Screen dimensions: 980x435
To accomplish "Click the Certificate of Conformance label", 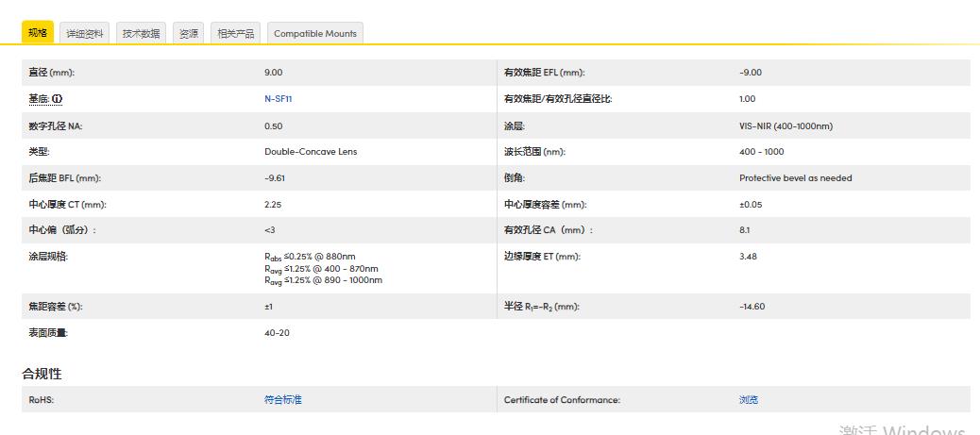I will pyautogui.click(x=562, y=400).
